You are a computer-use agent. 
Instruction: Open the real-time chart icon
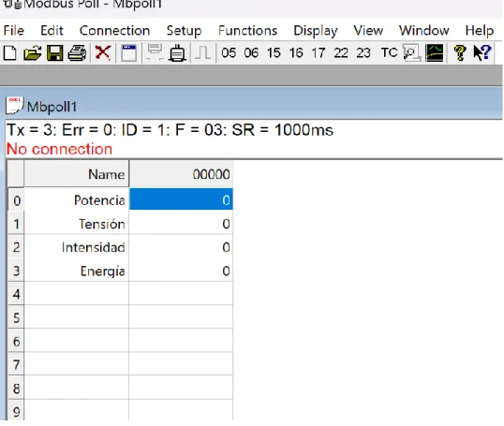pos(435,52)
